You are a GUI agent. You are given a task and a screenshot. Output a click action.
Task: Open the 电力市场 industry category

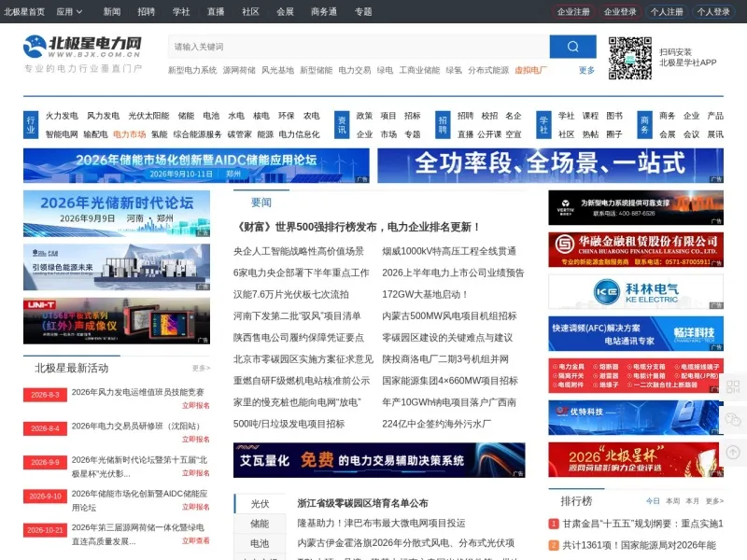point(129,134)
